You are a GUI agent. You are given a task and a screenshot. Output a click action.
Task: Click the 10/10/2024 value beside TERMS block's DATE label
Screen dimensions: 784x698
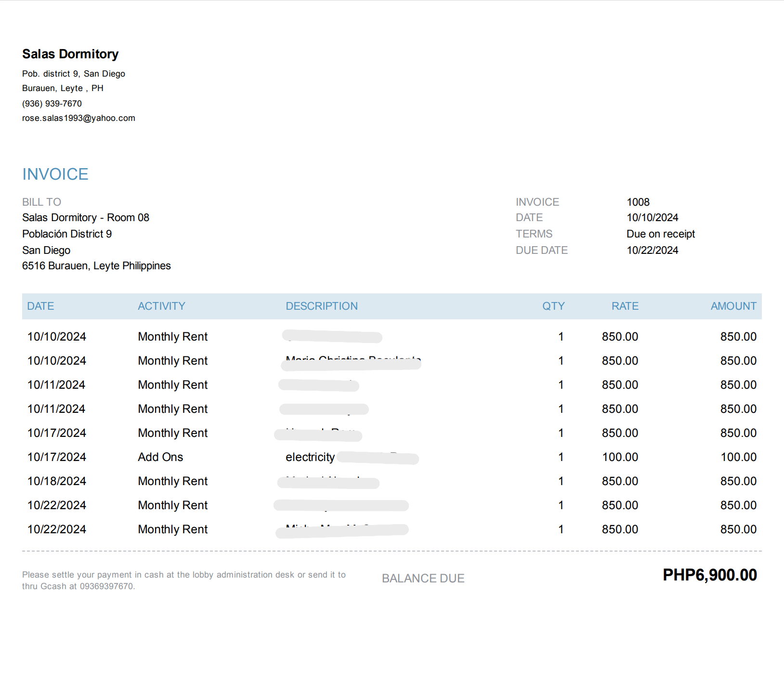653,217
